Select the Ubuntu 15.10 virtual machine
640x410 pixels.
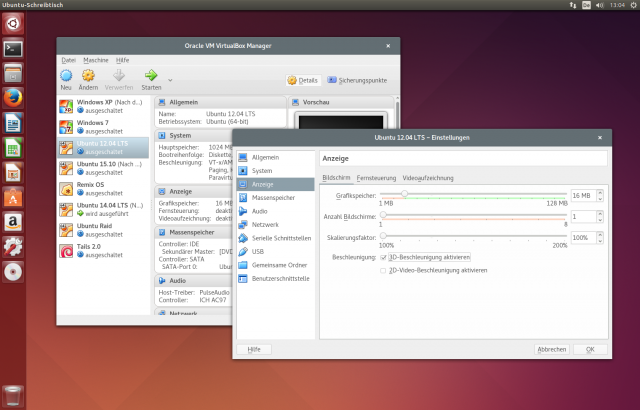pyautogui.click(x=103, y=168)
